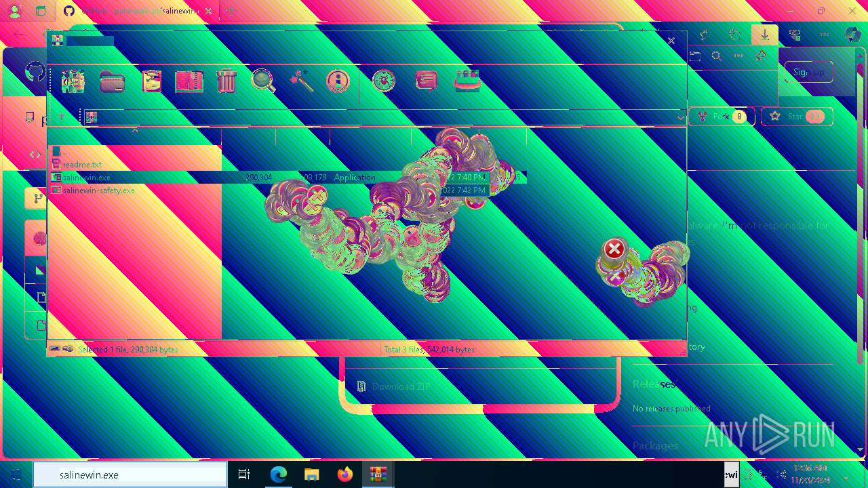Image resolution: width=868 pixels, height=488 pixels.
Task: Click the Edge downloads toolbar icon
Action: [x=764, y=35]
